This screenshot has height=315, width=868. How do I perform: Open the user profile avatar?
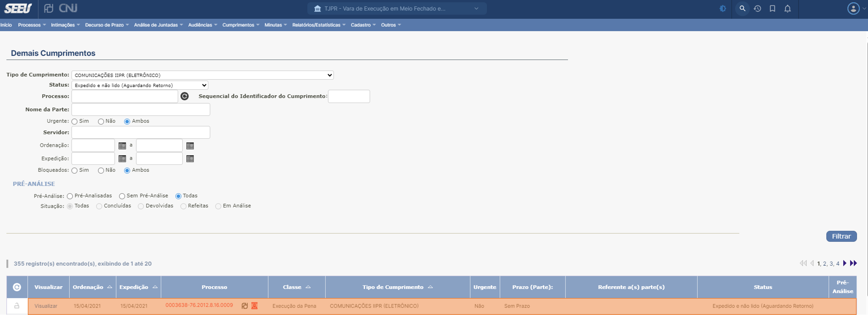pos(854,9)
